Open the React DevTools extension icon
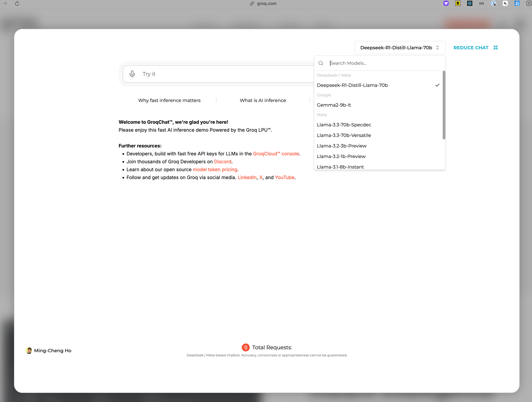The height and width of the screenshot is (402, 532). click(470, 3)
